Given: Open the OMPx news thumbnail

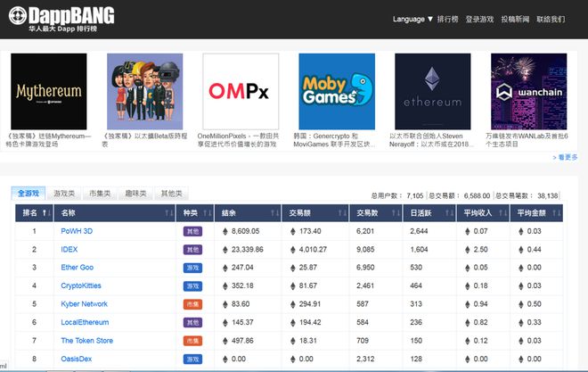Looking at the screenshot, I should [241, 91].
